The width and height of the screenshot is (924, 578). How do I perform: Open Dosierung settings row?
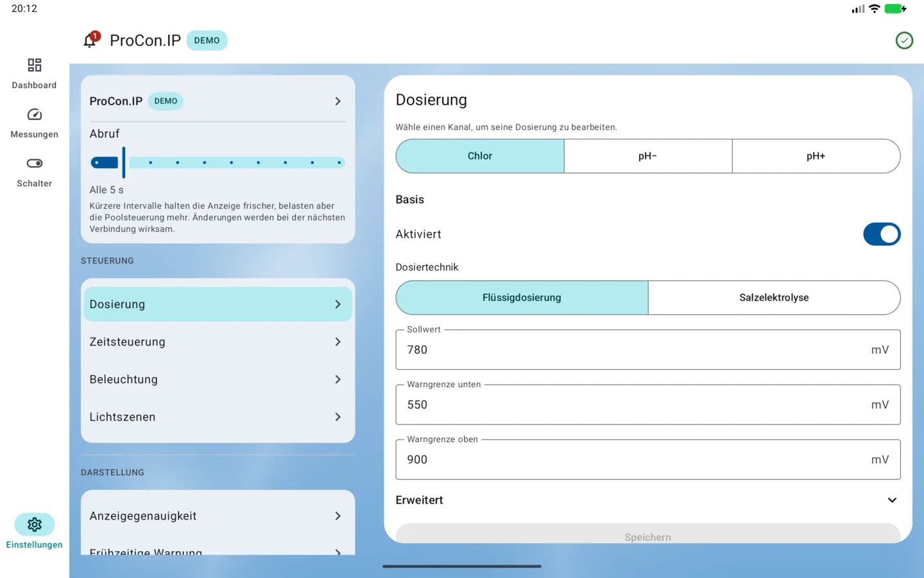218,304
